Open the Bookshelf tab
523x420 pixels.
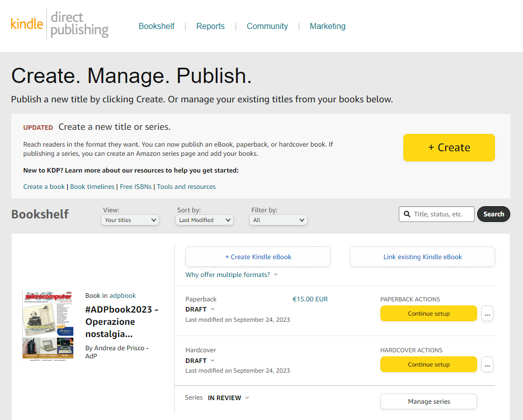(156, 26)
